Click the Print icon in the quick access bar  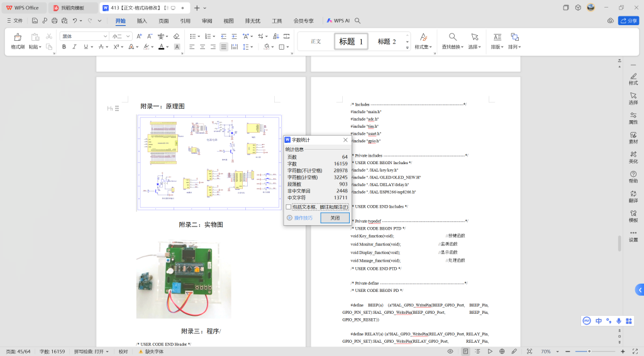click(54, 21)
